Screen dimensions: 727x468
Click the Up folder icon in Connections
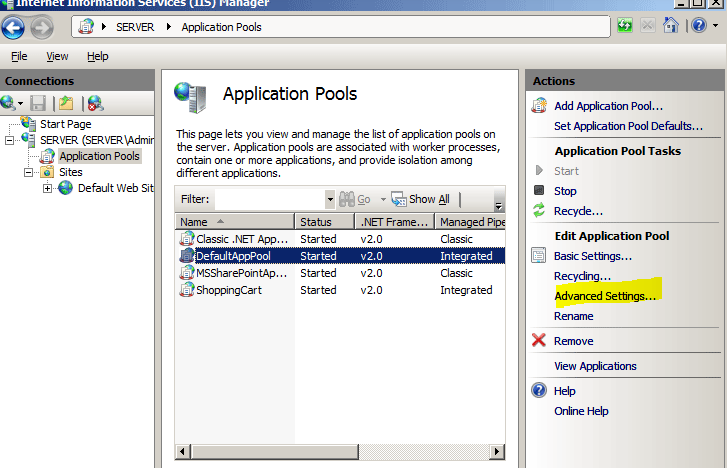point(66,103)
